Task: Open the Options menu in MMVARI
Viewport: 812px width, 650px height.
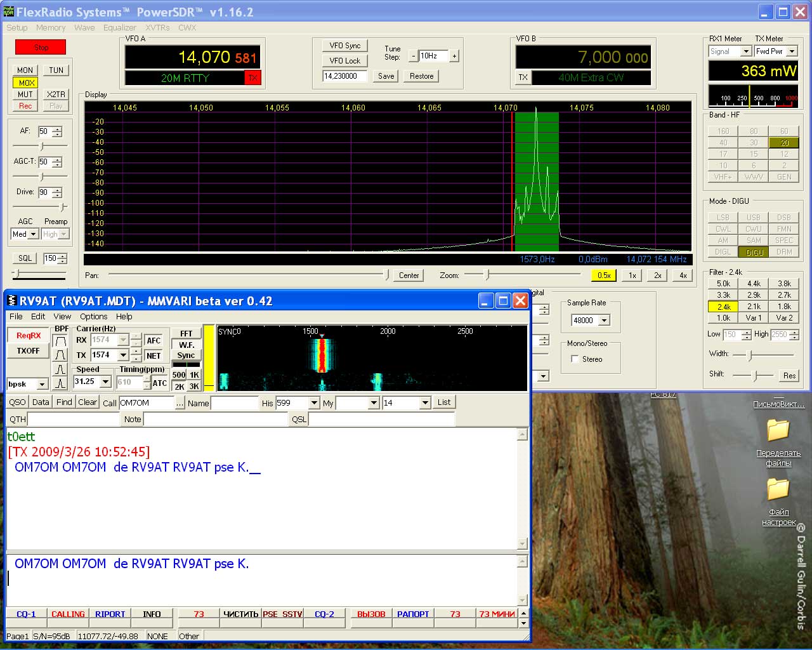Action: point(93,316)
